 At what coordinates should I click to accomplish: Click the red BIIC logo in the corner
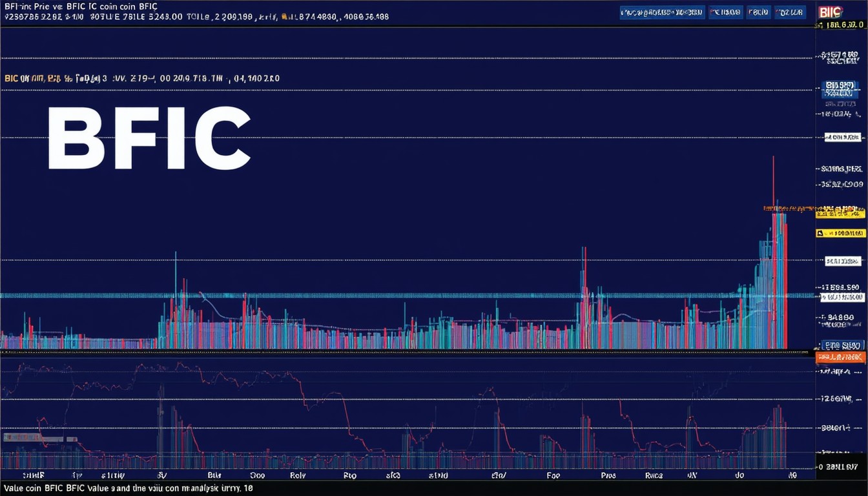829,12
